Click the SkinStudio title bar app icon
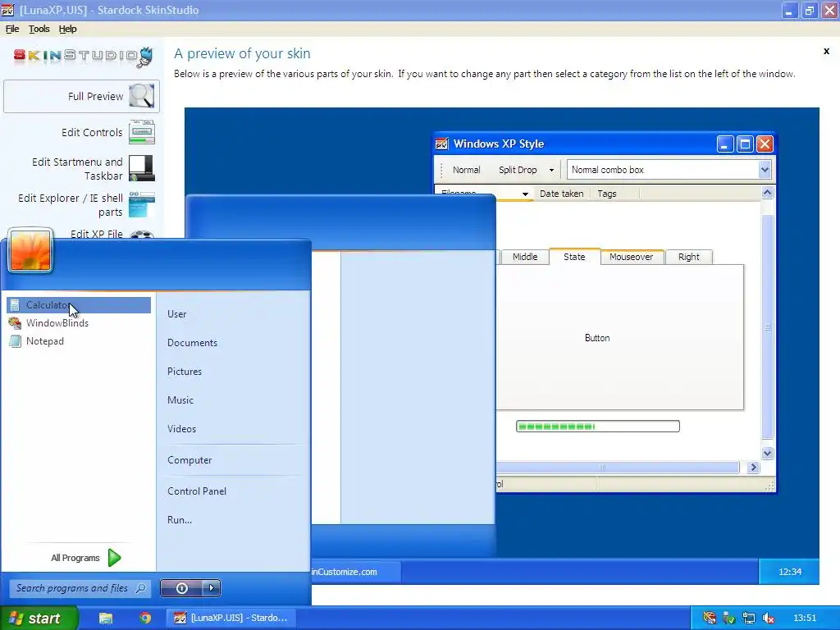This screenshot has height=630, width=840. [x=7, y=10]
